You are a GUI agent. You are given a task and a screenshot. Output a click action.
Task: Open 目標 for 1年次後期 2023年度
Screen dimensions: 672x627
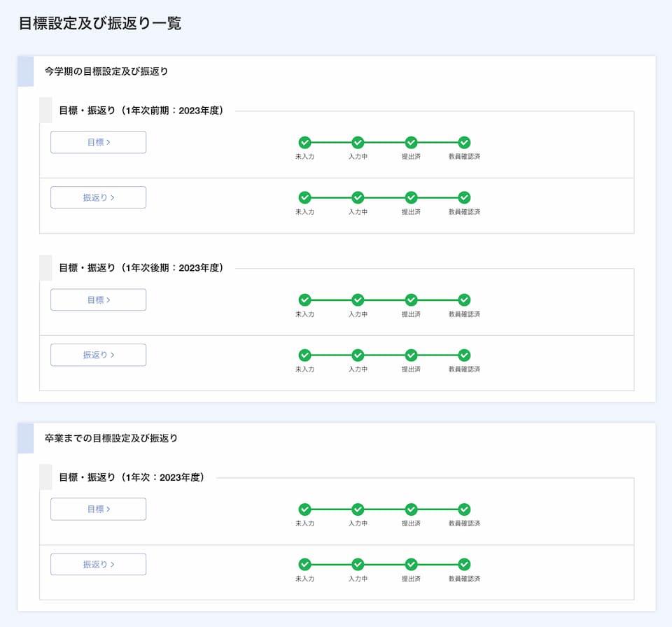pyautogui.click(x=98, y=300)
